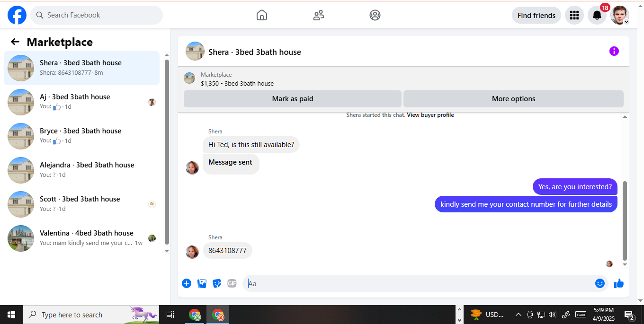Open the Scott 3bed 3bath house conversation

(81, 204)
